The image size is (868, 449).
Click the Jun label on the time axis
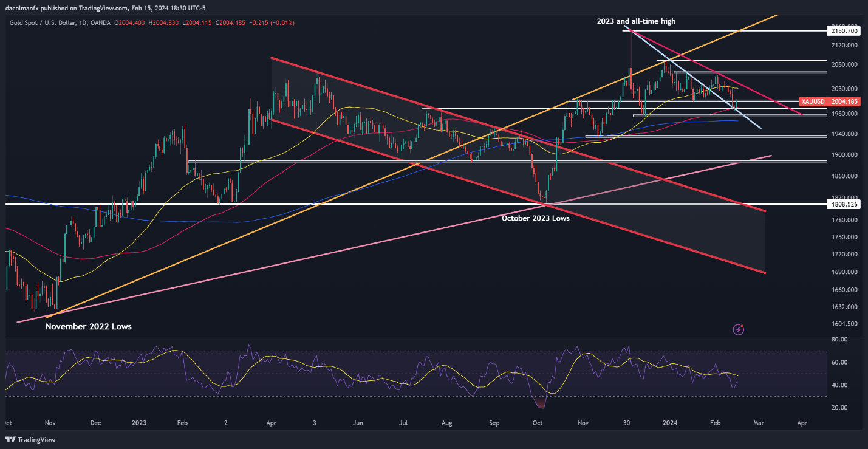coord(358,422)
